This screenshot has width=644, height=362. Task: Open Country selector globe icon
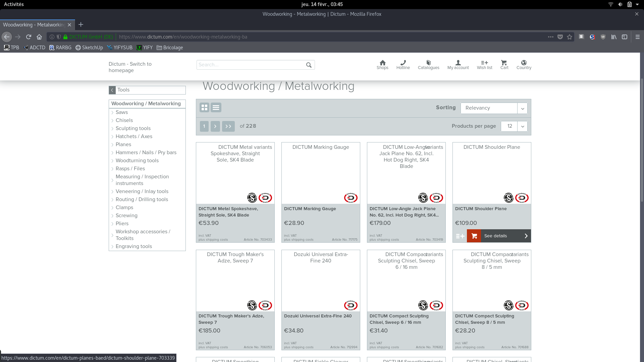click(x=524, y=65)
